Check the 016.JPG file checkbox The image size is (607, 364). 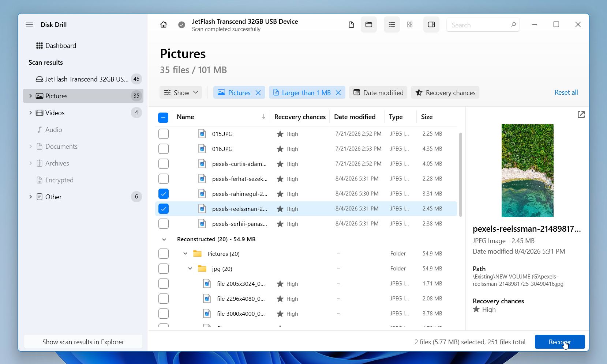(x=164, y=149)
